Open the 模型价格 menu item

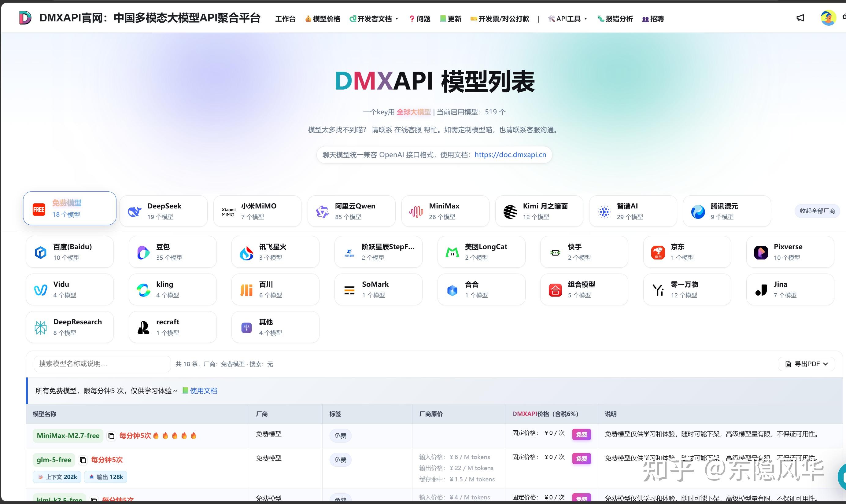[x=323, y=19]
